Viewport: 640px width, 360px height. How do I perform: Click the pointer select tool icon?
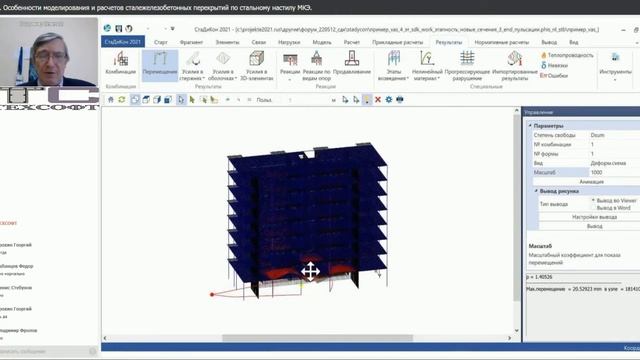pos(181,100)
